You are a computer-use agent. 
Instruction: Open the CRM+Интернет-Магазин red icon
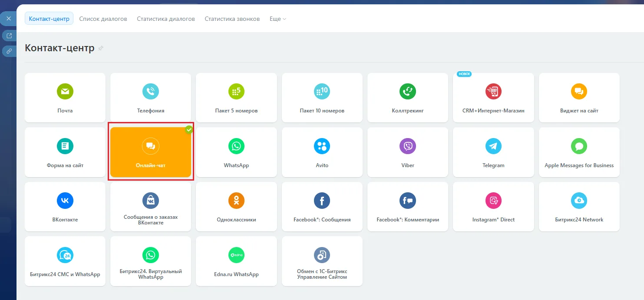tap(493, 92)
